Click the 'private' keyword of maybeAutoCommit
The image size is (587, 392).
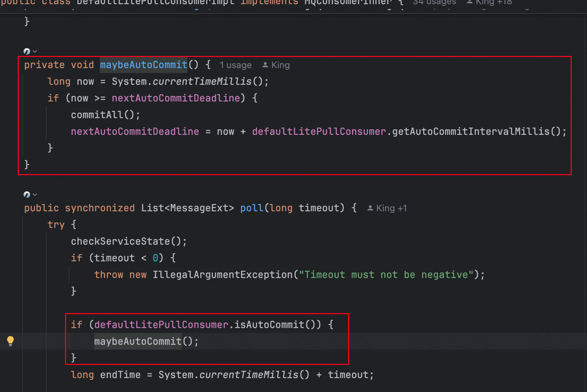pyautogui.click(x=45, y=65)
